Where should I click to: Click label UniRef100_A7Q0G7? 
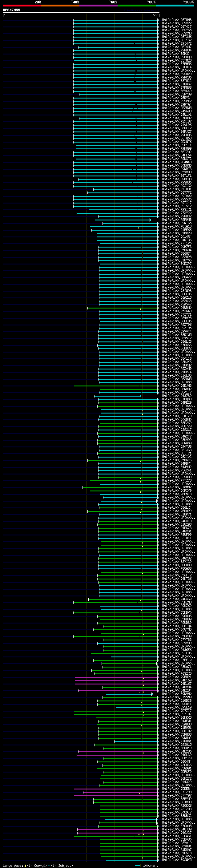pyautogui.click(x=177, y=84)
